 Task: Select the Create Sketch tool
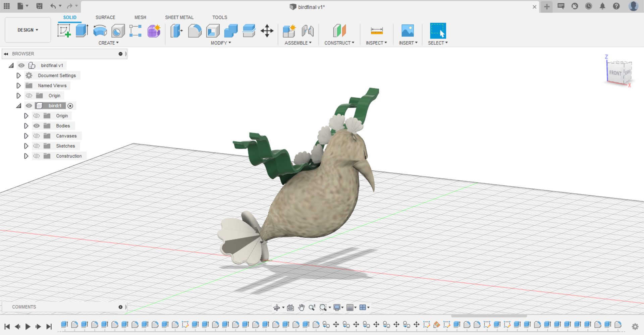click(64, 31)
